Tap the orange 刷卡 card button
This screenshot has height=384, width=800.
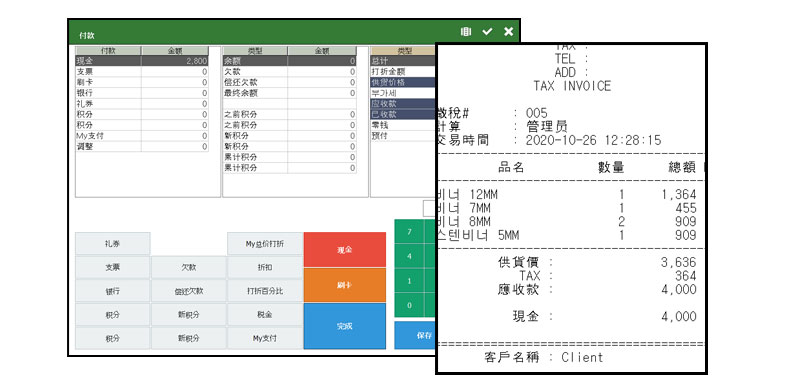click(345, 285)
